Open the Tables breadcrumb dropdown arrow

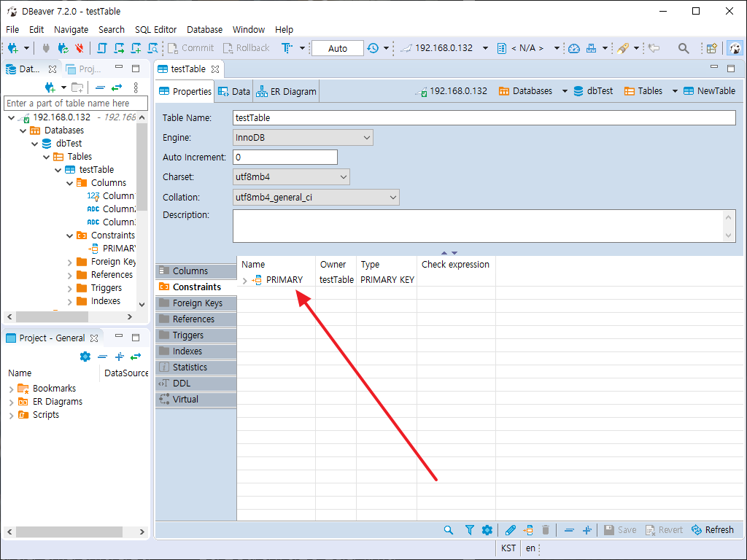coord(675,91)
